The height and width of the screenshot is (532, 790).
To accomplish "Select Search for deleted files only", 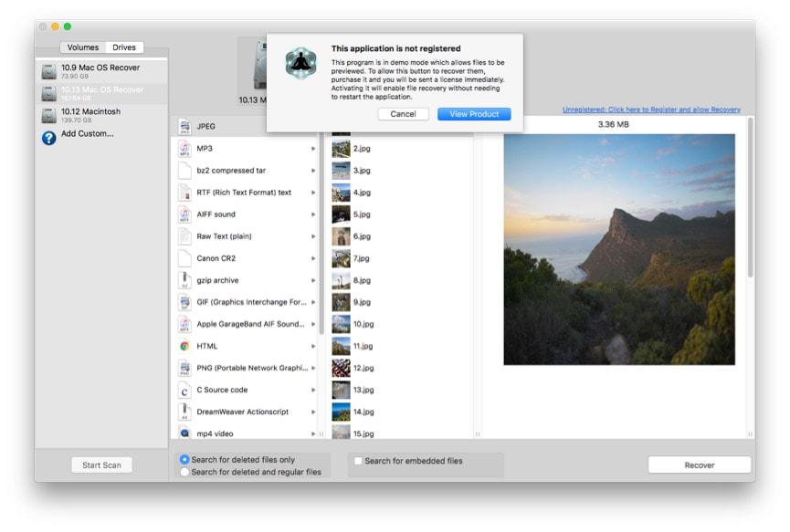I will click(x=185, y=460).
